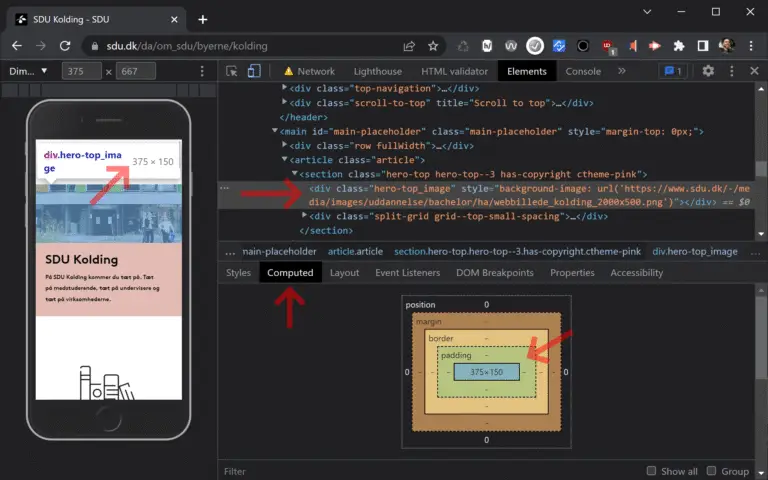Open the Layout pane tab
Viewport: 768px width, 480px height.
pos(344,273)
